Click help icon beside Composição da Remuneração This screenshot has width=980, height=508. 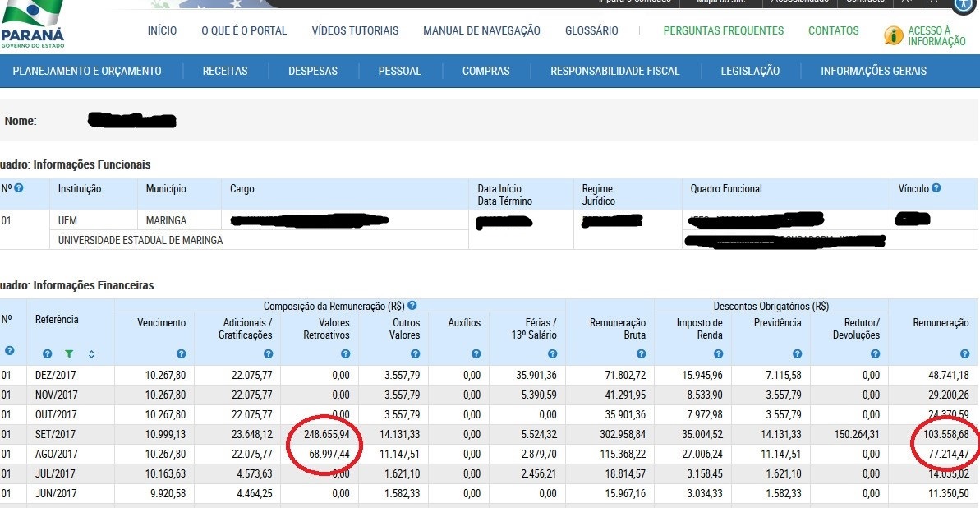[412, 306]
